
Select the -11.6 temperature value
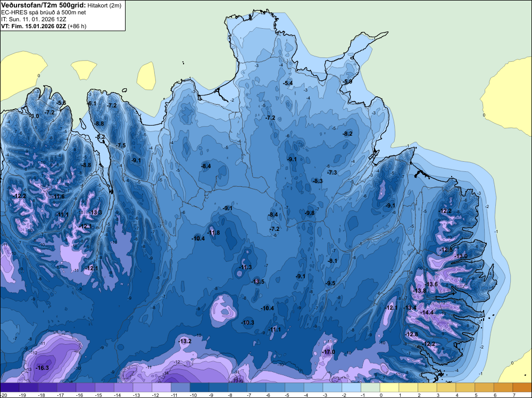point(58,196)
